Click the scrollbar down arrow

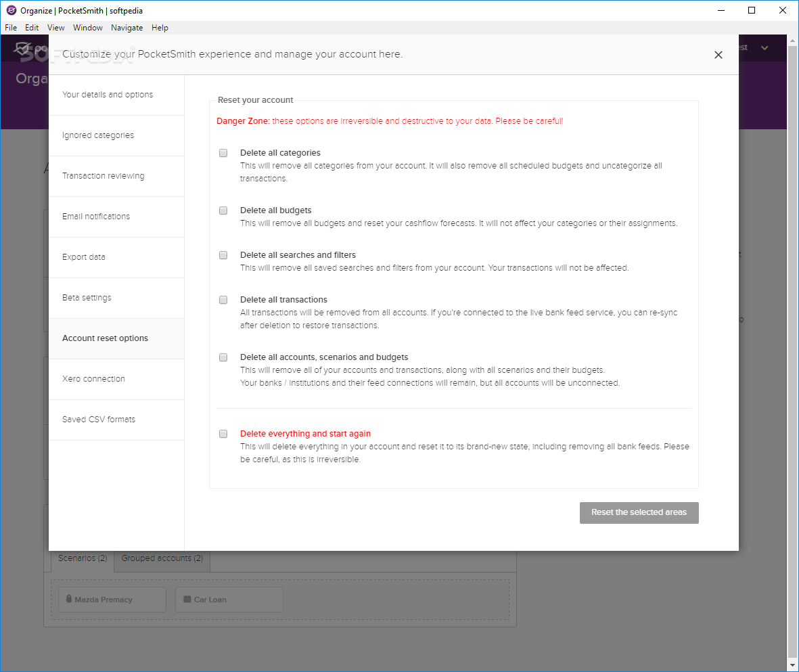coord(792,665)
